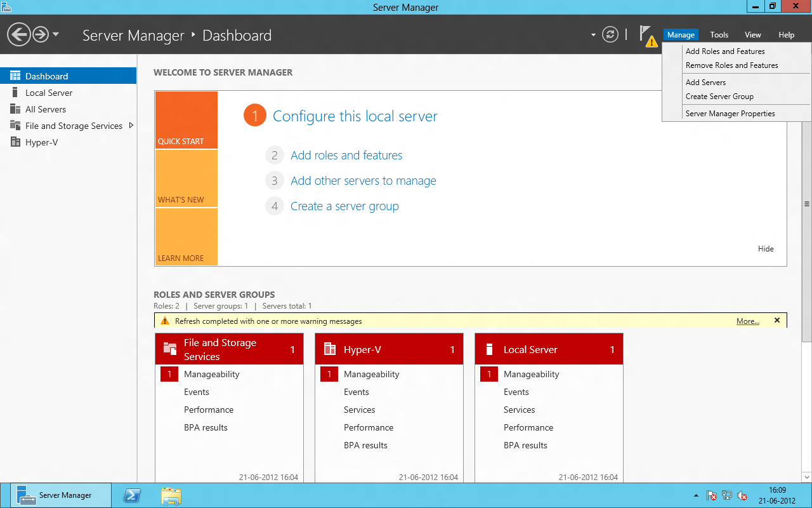Click red alert badge in Hyper-V tile
The width and height of the screenshot is (812, 508).
coord(329,374)
